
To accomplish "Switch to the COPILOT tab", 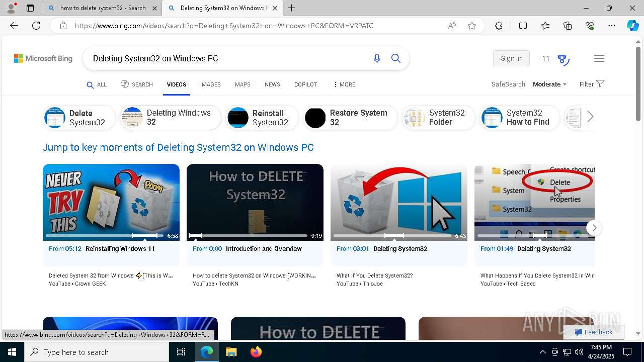I will [305, 84].
